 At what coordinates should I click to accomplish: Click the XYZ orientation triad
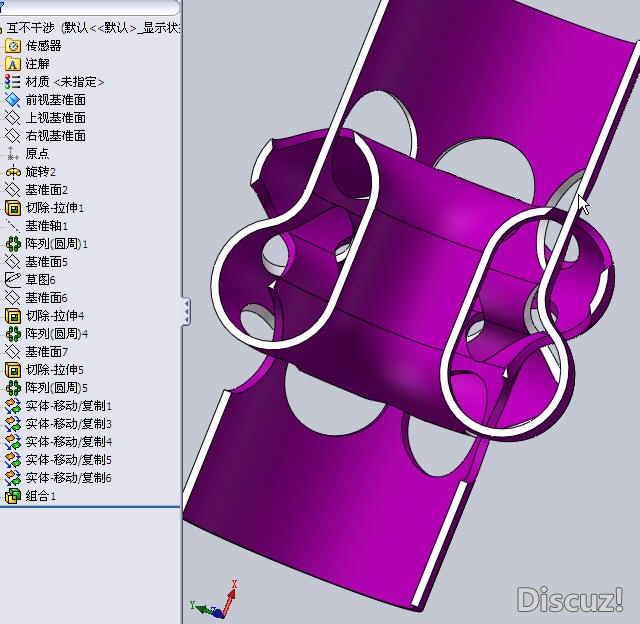coord(214,600)
